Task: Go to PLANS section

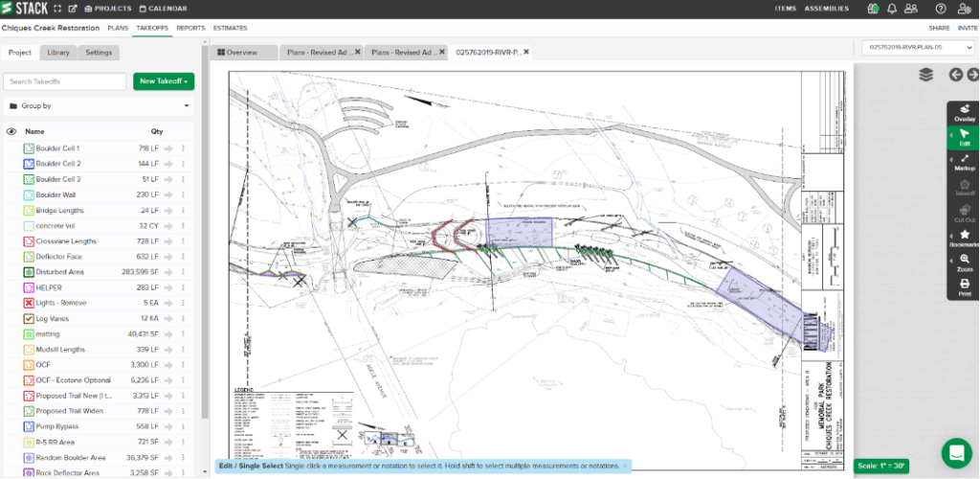Action: [118, 28]
